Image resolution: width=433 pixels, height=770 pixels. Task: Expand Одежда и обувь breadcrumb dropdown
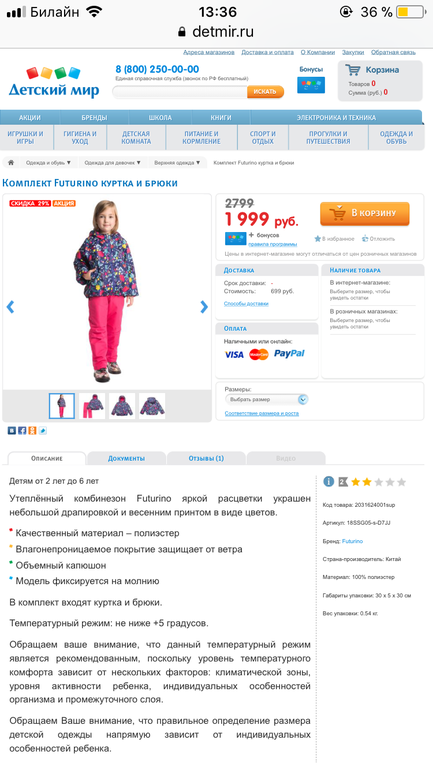[x=48, y=163]
